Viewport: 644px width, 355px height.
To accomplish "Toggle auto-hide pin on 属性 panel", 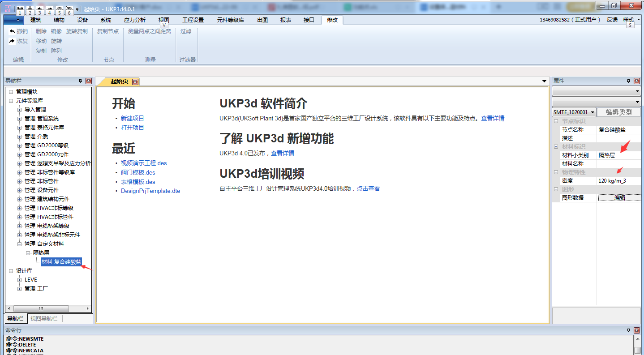I will point(629,81).
